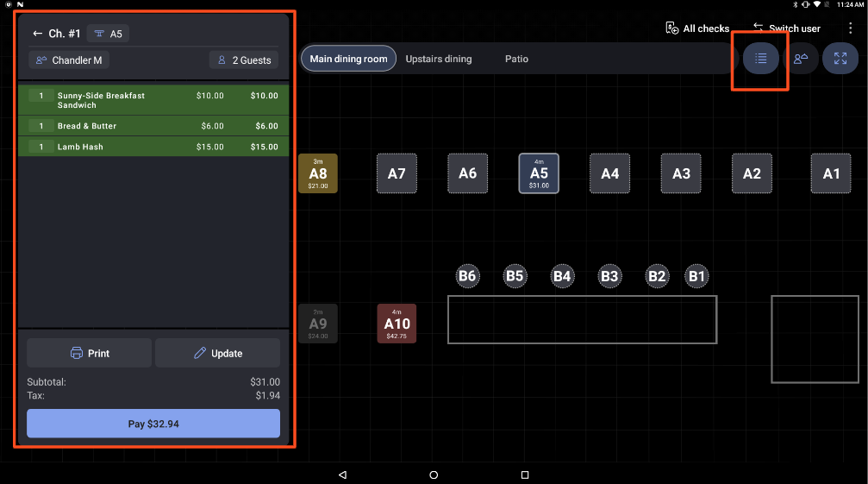Open All checks
Viewport: 868px width, 484px height.
click(x=697, y=28)
